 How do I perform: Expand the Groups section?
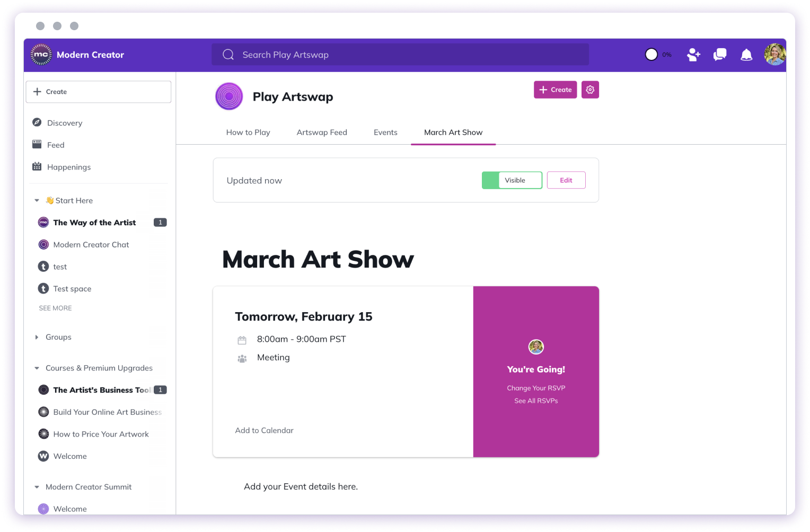pos(37,337)
